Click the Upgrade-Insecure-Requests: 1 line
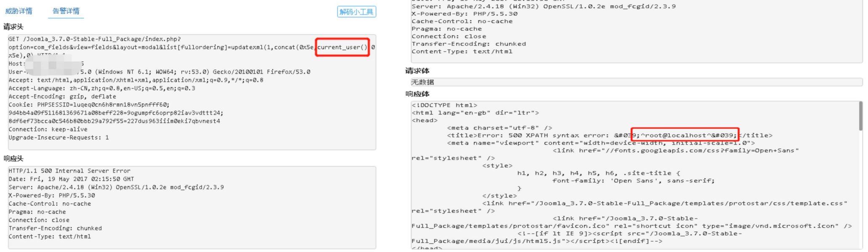This screenshot has width=868, height=252. pyautogui.click(x=59, y=138)
